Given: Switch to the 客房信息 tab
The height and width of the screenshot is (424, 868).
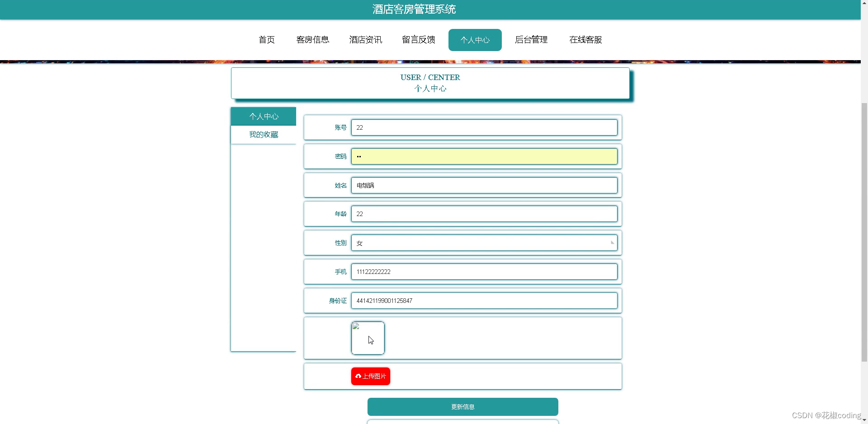Looking at the screenshot, I should tap(313, 40).
